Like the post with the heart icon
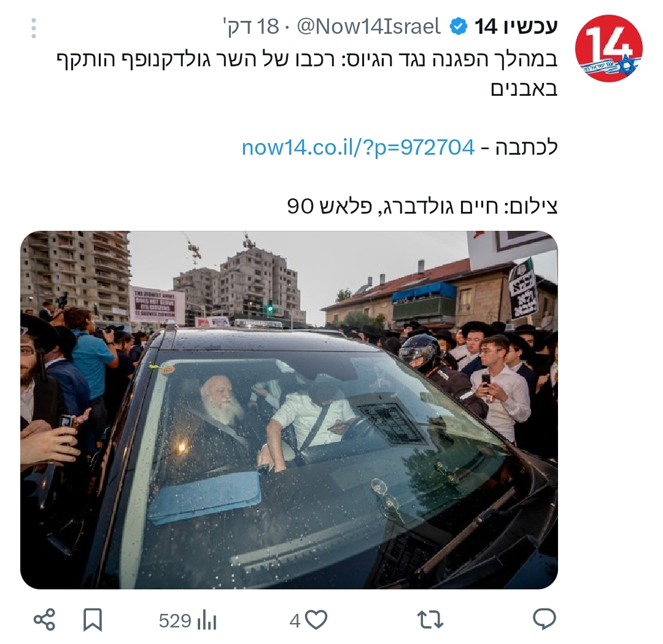This screenshot has height=644, width=663. tap(316, 620)
